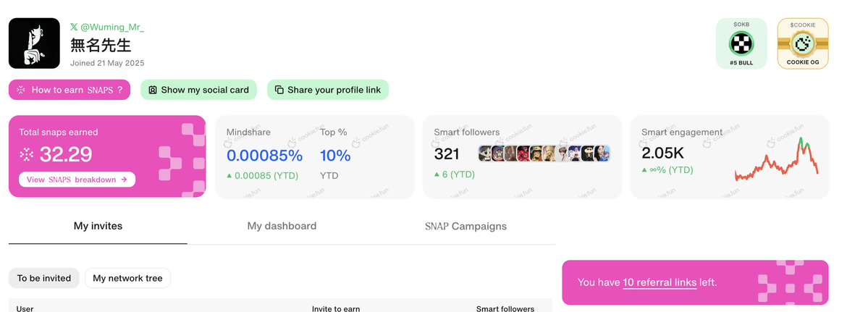Open the $OKB #5 BULL badge

click(741, 43)
